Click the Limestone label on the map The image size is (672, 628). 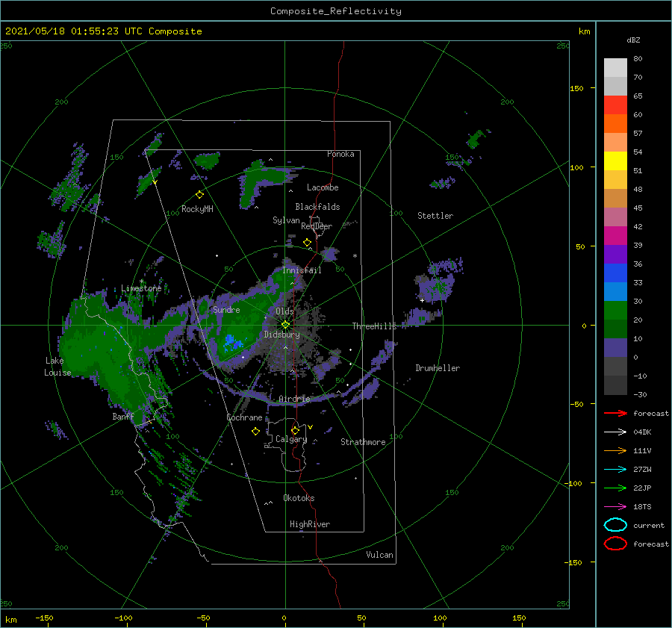pyautogui.click(x=141, y=288)
